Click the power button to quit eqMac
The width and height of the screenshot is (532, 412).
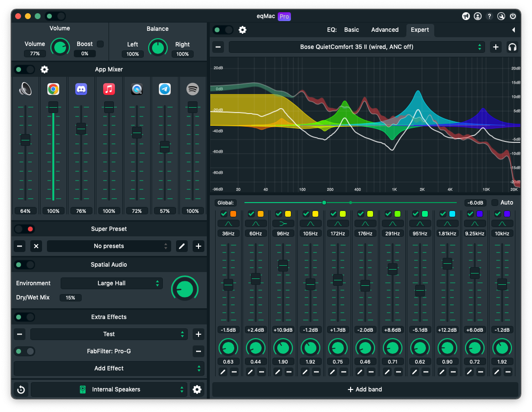513,16
